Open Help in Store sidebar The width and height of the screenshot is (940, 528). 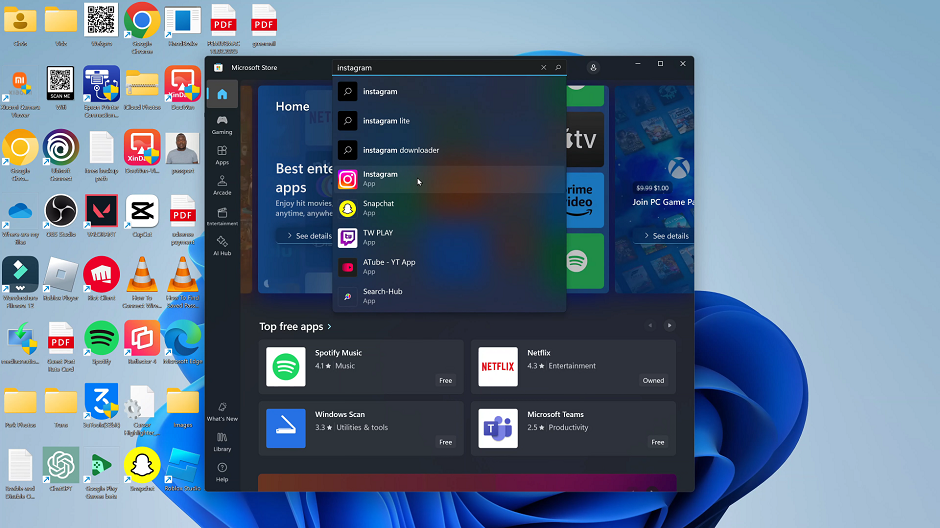click(222, 472)
